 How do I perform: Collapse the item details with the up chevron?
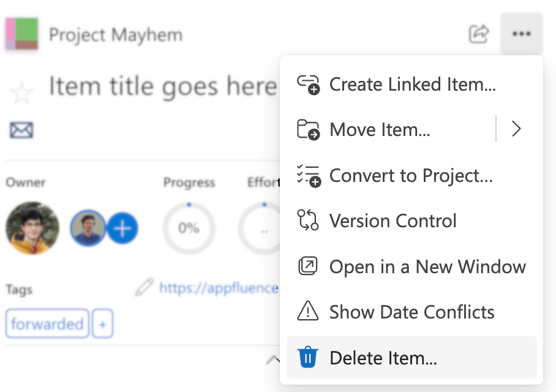(x=273, y=361)
